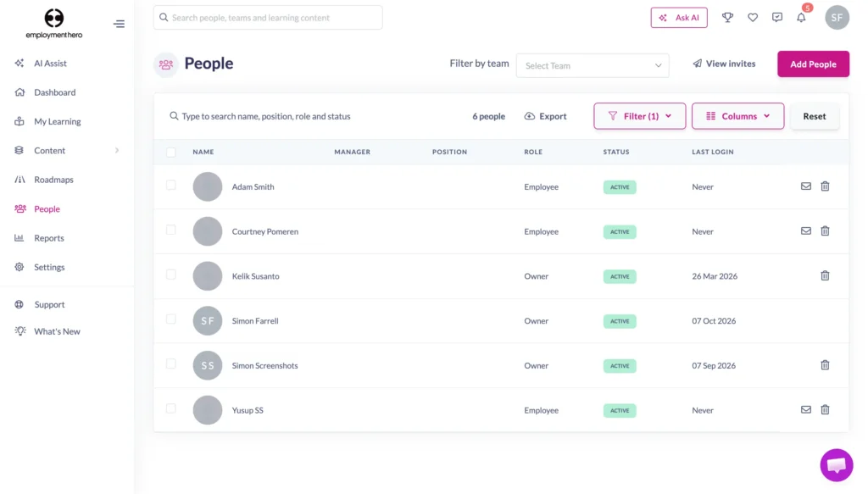The image size is (868, 494).
Task: Delete Simon Screenshots with trash icon
Action: [825, 365]
